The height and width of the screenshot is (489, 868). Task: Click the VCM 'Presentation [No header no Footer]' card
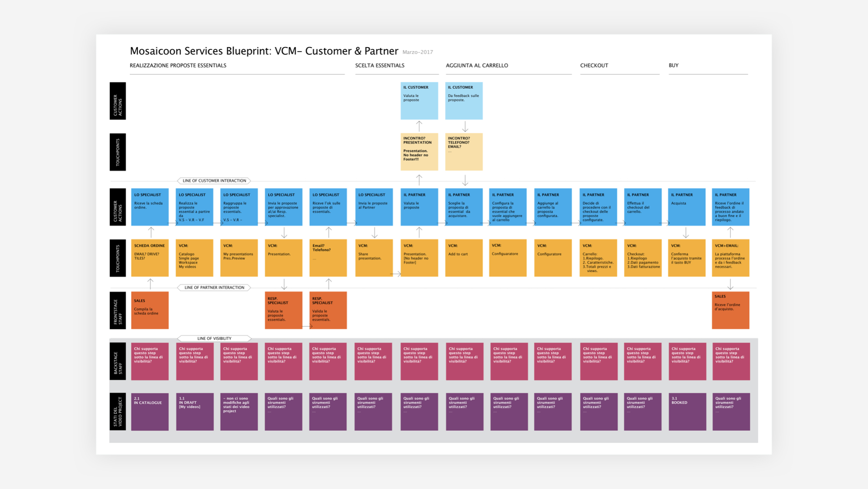coord(419,258)
